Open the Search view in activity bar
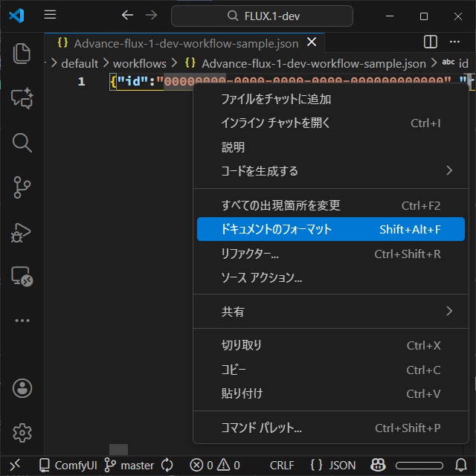This screenshot has height=476, width=476. 22,142
